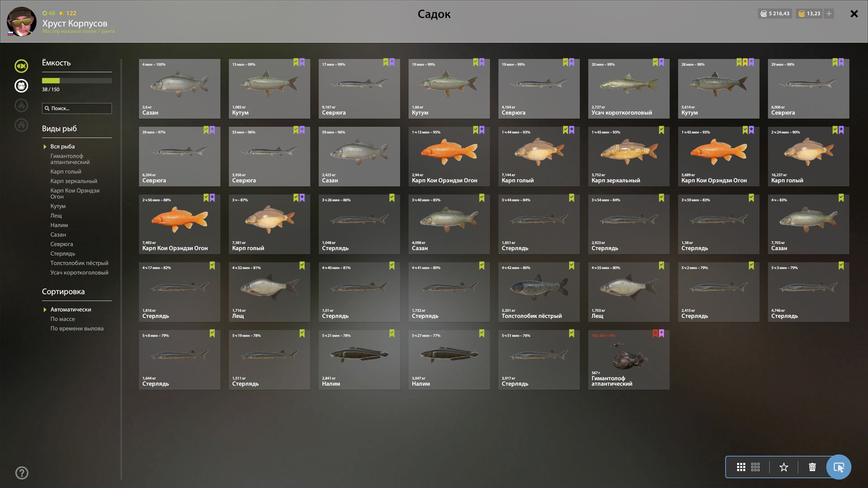The height and width of the screenshot is (488, 868).
Task: Select Автоматически sorting option
Action: (71, 309)
